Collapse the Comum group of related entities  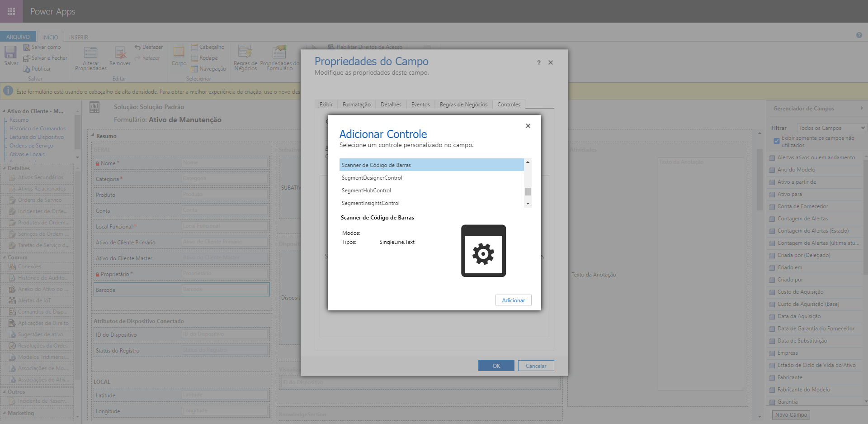[4, 257]
